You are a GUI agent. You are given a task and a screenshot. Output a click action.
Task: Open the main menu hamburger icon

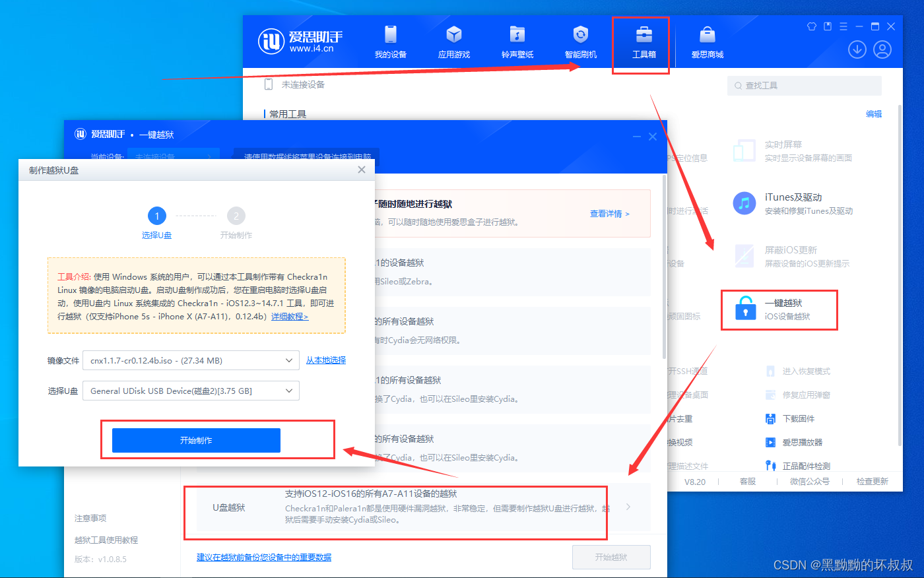843,26
